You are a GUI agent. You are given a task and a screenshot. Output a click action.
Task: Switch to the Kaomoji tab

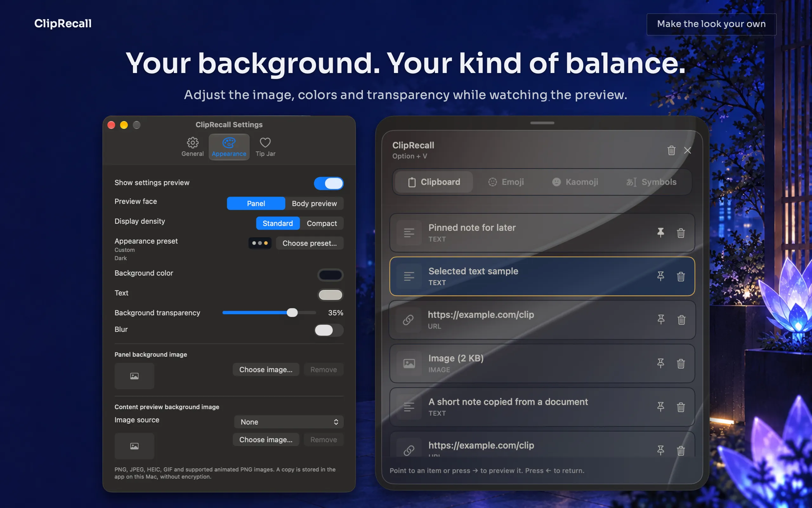(x=575, y=182)
